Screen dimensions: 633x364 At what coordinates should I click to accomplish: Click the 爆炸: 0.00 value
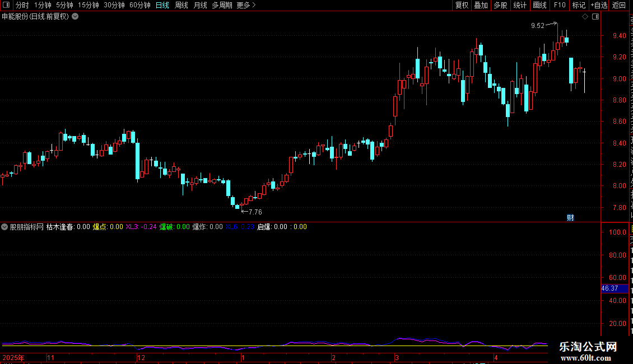207,227
